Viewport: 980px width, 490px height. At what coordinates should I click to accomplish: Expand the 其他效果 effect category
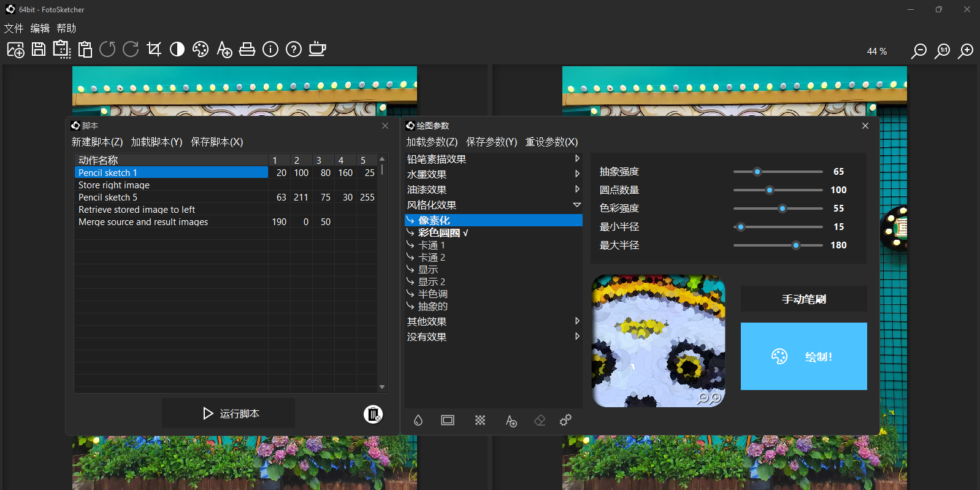[x=577, y=321]
